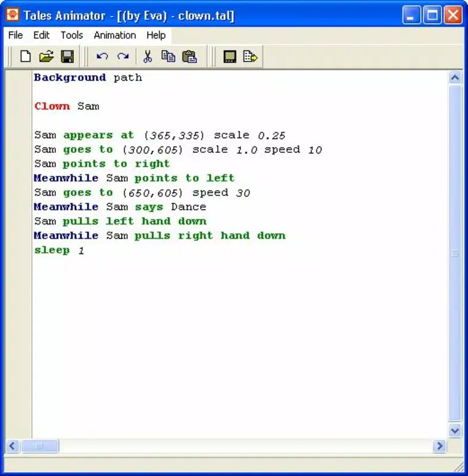Click 'pulls right hand down' text

coord(210,236)
